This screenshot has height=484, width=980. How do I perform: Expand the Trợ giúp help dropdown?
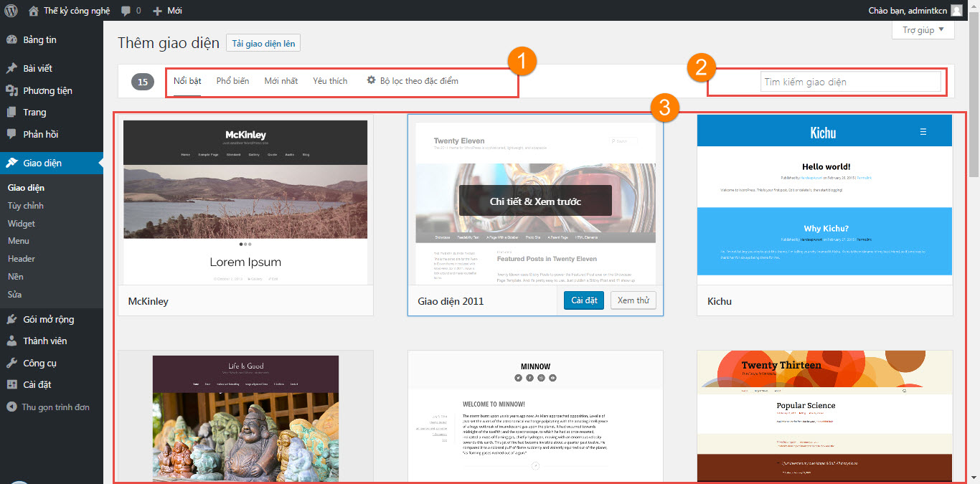pyautogui.click(x=923, y=30)
